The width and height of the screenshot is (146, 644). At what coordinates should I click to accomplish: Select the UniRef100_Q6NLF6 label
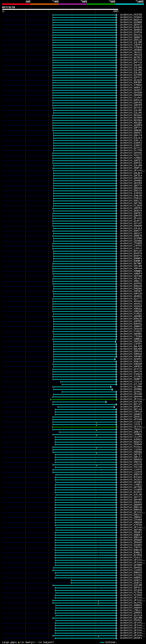click(131, 432)
